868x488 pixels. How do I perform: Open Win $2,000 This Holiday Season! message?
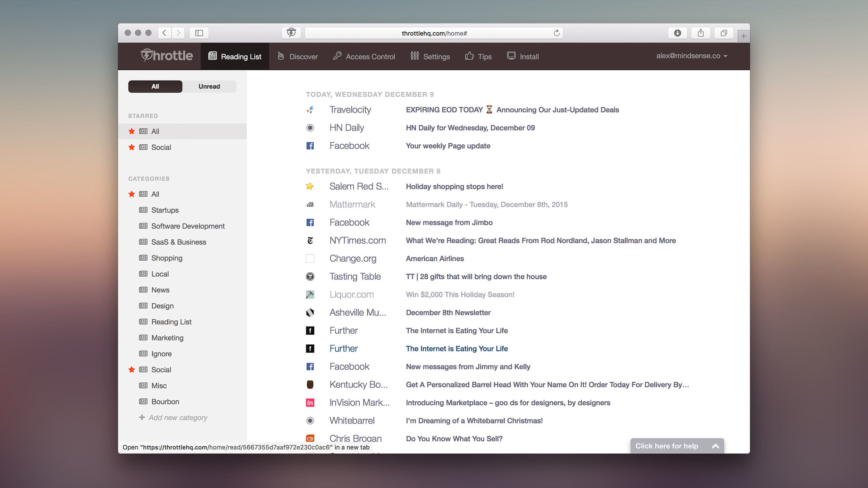(460, 295)
